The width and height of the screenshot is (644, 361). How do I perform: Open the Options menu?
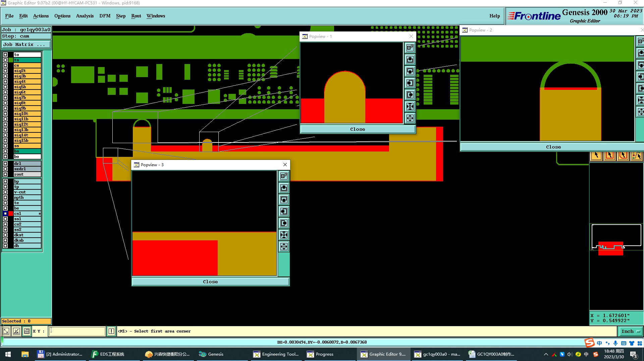pos(62,16)
